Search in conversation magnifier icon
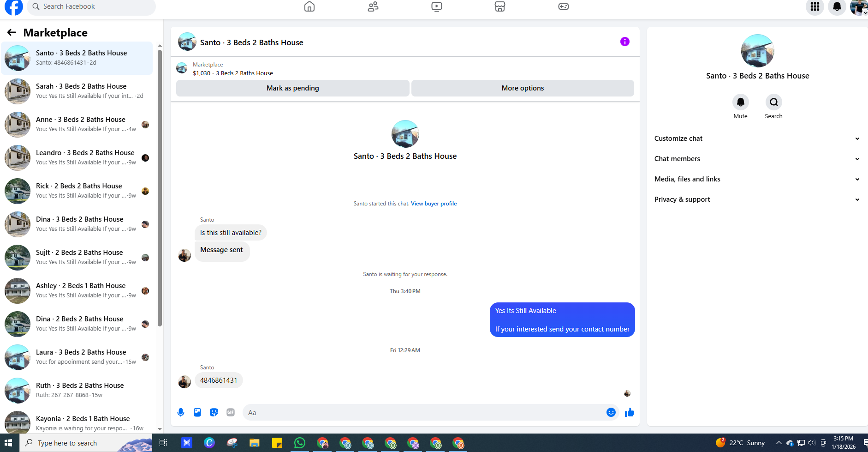 [774, 102]
